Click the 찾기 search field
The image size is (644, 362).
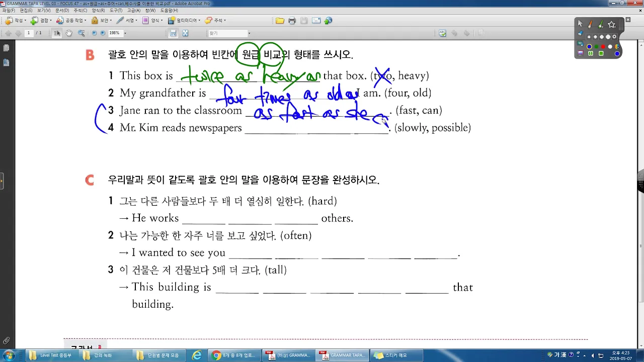[227, 33]
